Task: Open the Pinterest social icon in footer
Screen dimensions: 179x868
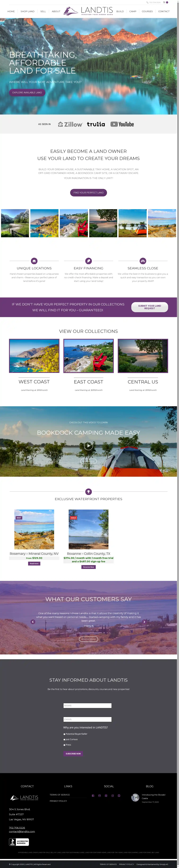Action: [106, 795]
